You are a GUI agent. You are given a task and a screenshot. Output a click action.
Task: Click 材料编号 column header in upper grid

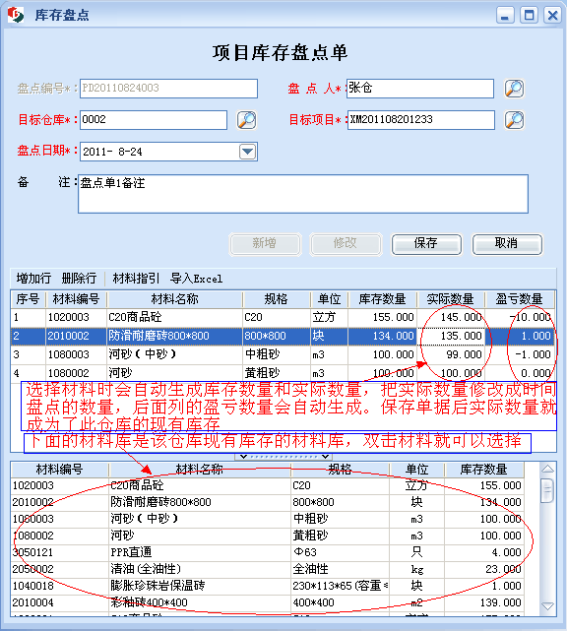coord(76,299)
